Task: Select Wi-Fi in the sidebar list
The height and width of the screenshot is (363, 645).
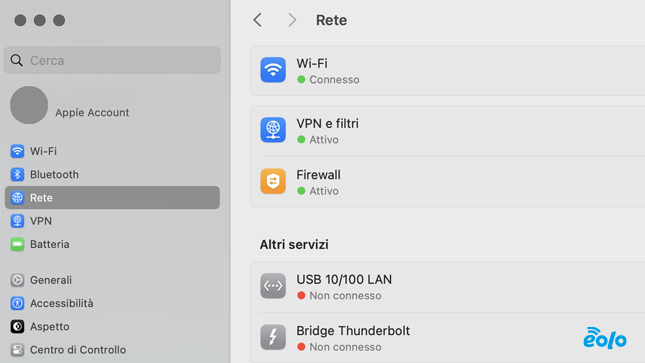Action: click(112, 151)
